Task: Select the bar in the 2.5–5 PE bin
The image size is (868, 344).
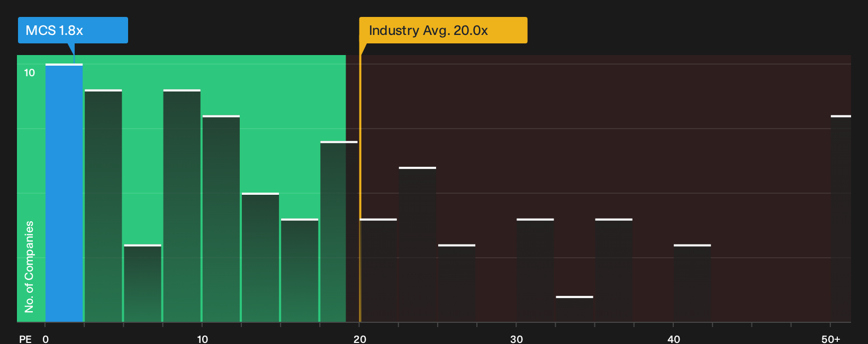Action: [103, 206]
